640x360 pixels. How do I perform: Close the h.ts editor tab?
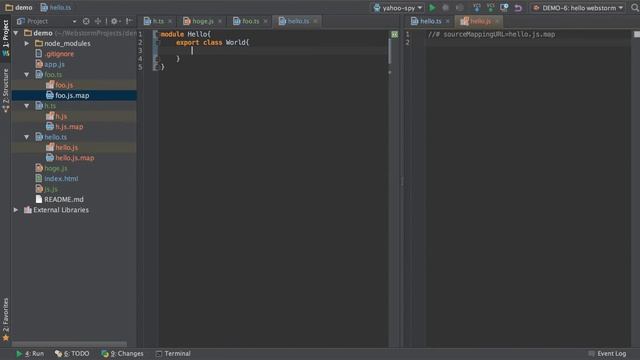point(170,21)
